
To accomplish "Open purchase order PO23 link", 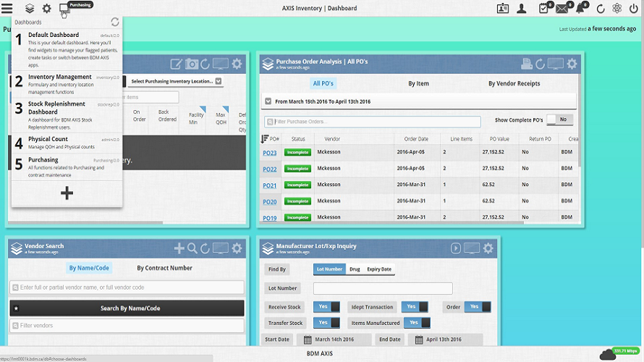I will click(x=269, y=153).
